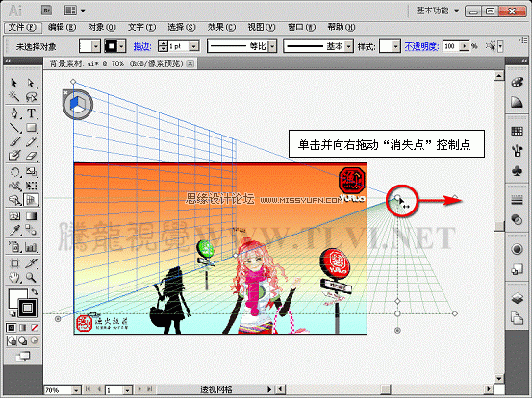
Task: Open the stroke color dropdown in control bar
Action: [122, 46]
